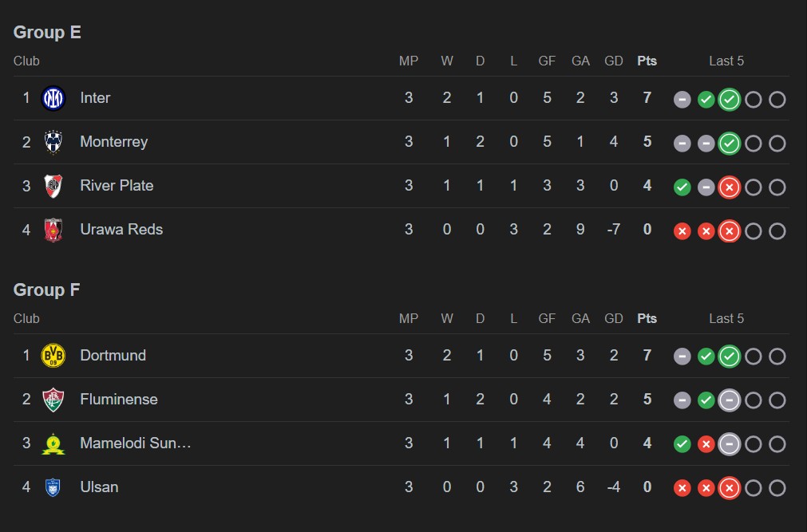Open Inter's latest win result icon

click(729, 100)
